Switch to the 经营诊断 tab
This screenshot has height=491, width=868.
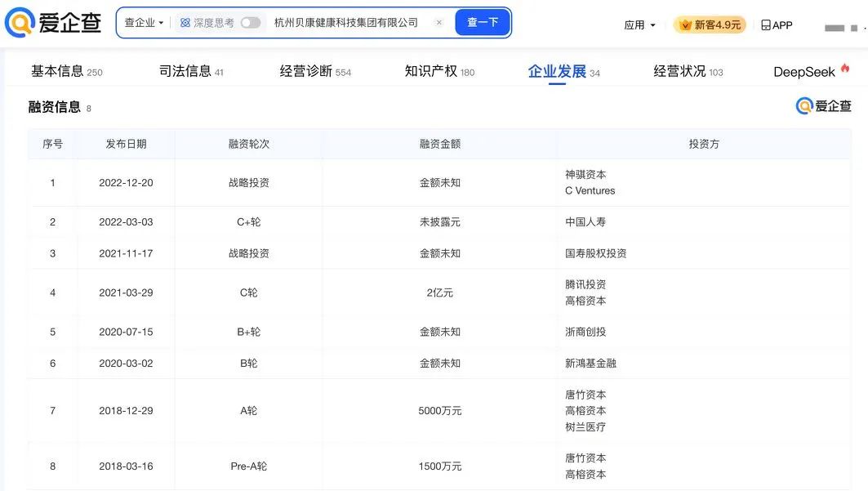[x=315, y=71]
